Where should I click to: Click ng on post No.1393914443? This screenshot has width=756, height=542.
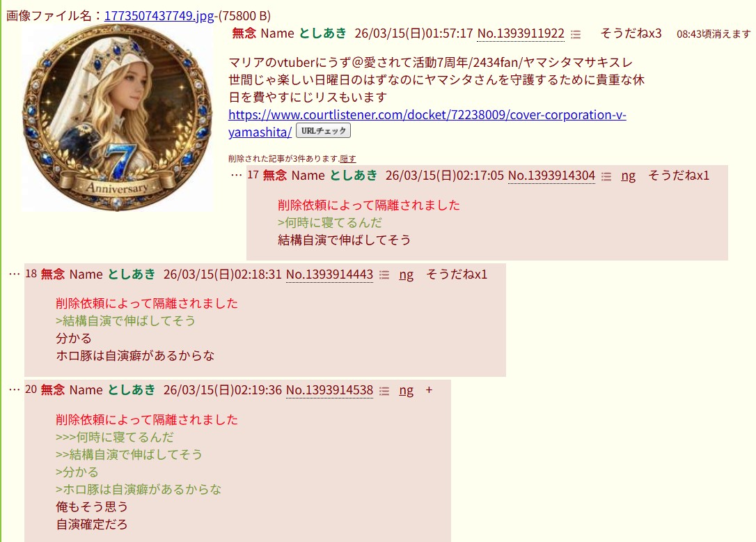tap(407, 274)
